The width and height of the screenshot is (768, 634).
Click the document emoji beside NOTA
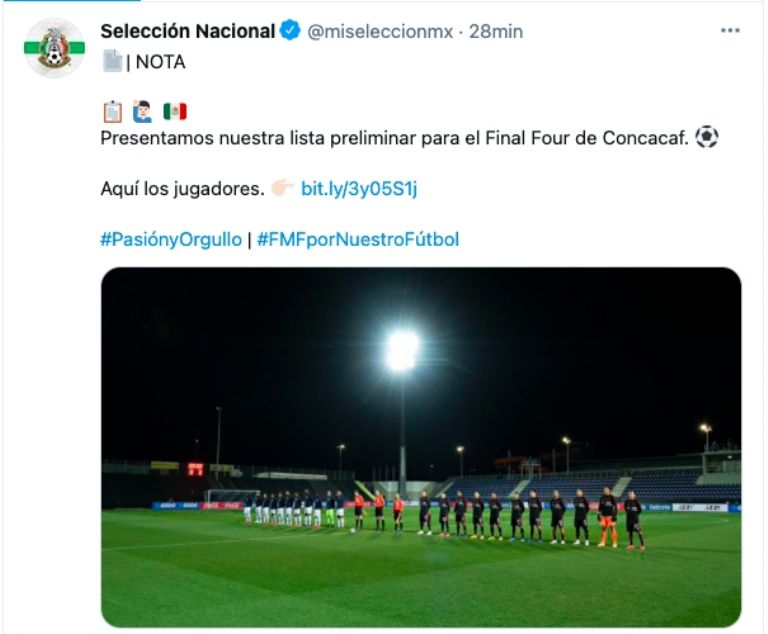click(x=111, y=61)
